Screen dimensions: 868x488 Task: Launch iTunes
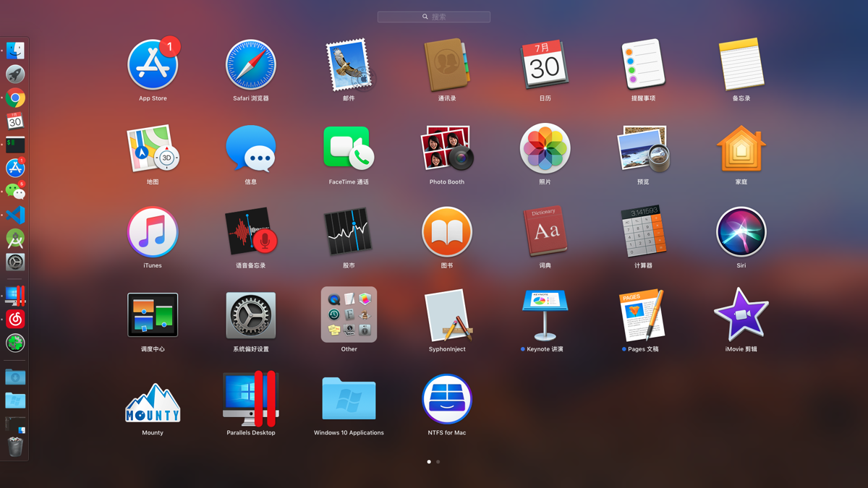tap(153, 232)
